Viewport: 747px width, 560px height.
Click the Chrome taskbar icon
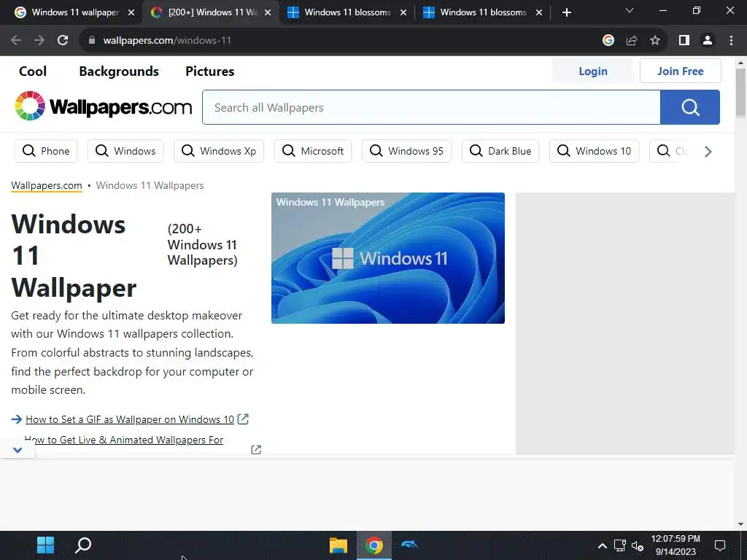tap(374, 545)
